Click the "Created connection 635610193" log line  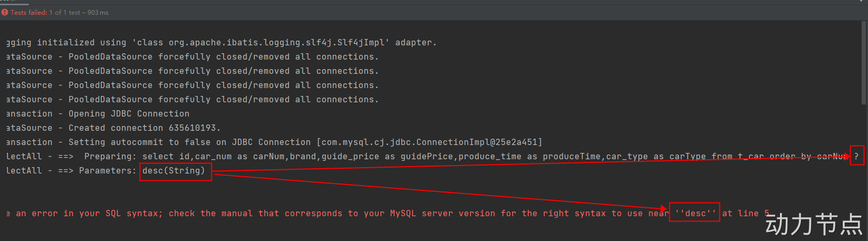pyautogui.click(x=113, y=128)
